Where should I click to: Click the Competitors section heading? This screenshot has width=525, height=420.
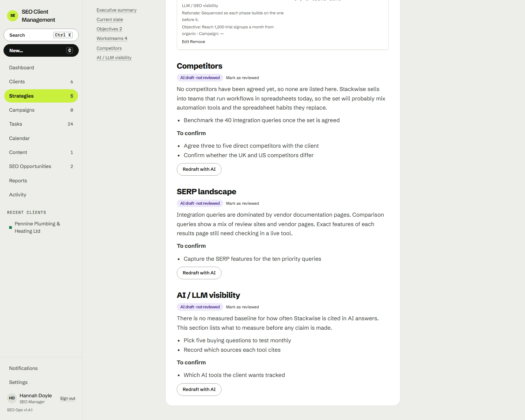tap(199, 66)
